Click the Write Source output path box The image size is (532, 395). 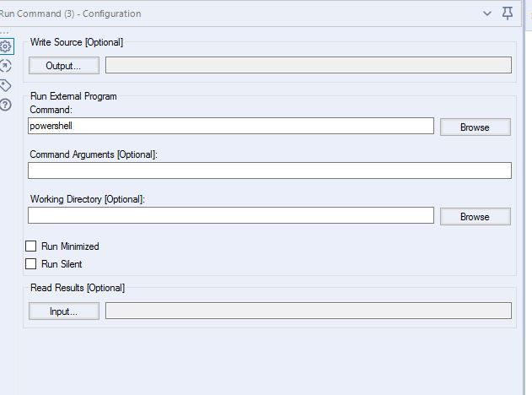point(309,65)
